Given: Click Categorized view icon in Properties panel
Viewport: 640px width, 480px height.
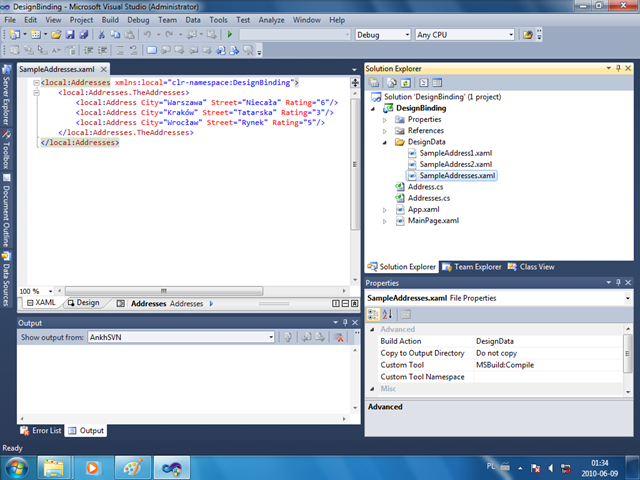Looking at the screenshot, I should (x=373, y=314).
